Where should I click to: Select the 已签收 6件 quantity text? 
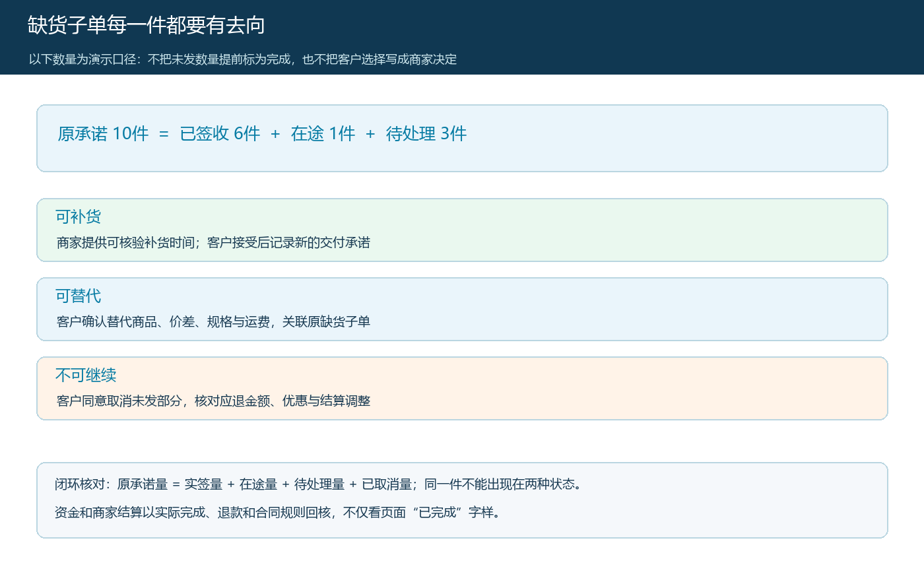pyautogui.click(x=220, y=133)
